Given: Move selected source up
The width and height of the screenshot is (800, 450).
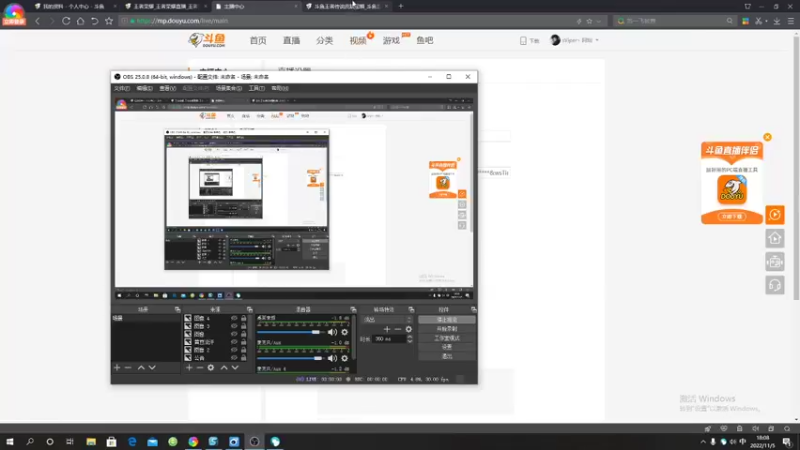Looking at the screenshot, I should tap(223, 367).
